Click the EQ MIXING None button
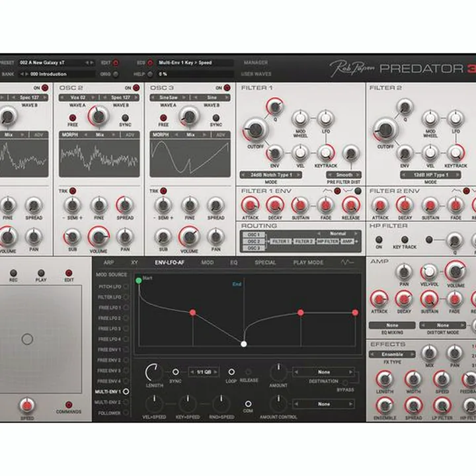This screenshot has width=476, height=476. tap(392, 325)
